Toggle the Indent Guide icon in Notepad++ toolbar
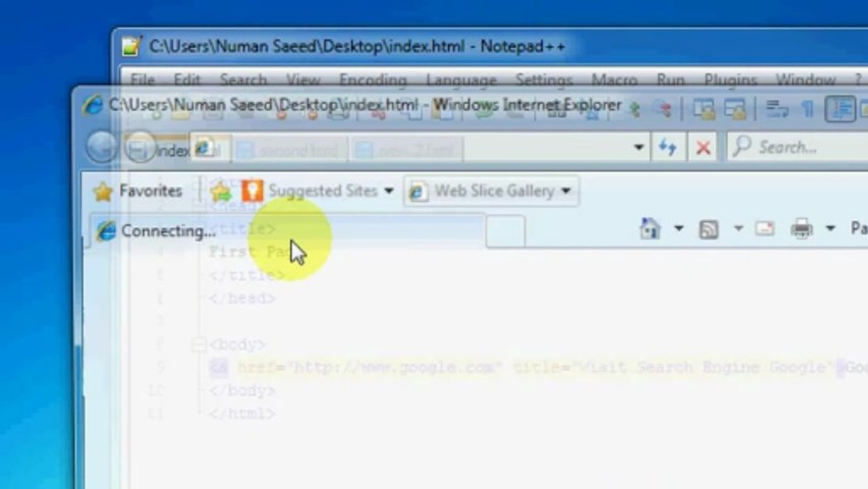This screenshot has width=868, height=489. tap(840, 109)
